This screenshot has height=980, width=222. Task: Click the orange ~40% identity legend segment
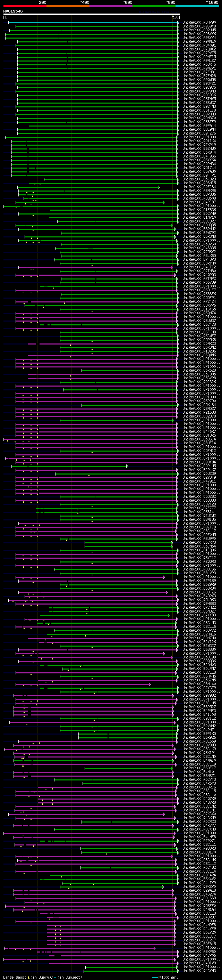tap(68, 6)
